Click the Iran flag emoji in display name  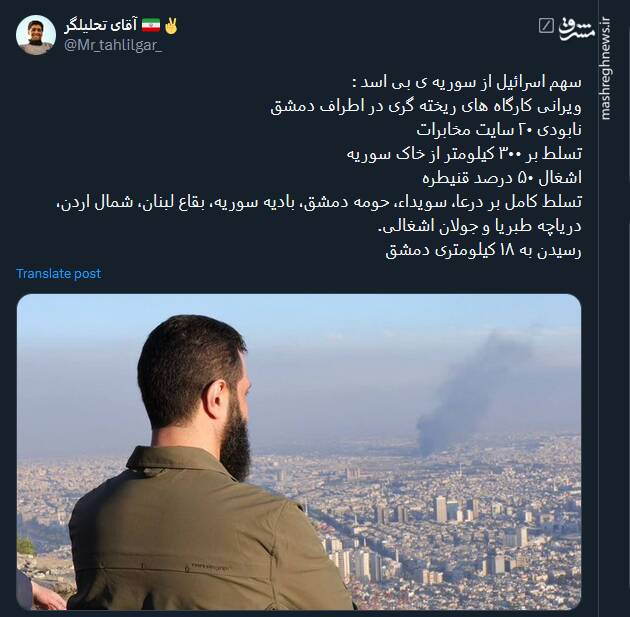(151, 25)
